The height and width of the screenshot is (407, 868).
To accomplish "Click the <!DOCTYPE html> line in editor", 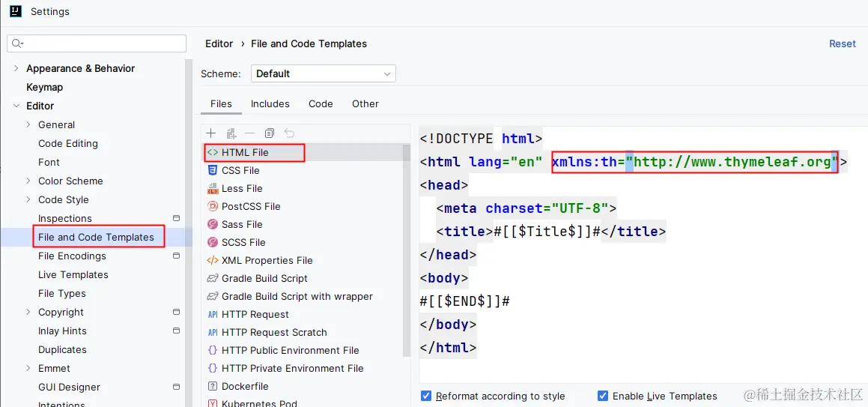I will [481, 139].
